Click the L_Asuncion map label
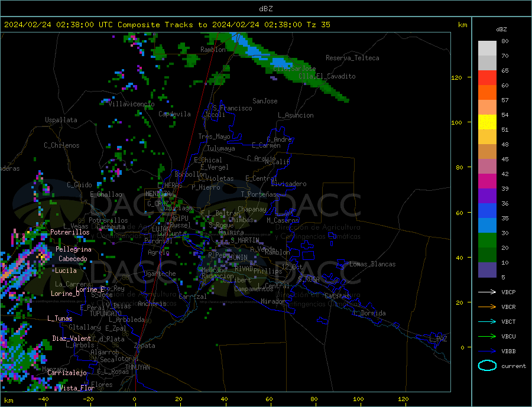 point(296,115)
